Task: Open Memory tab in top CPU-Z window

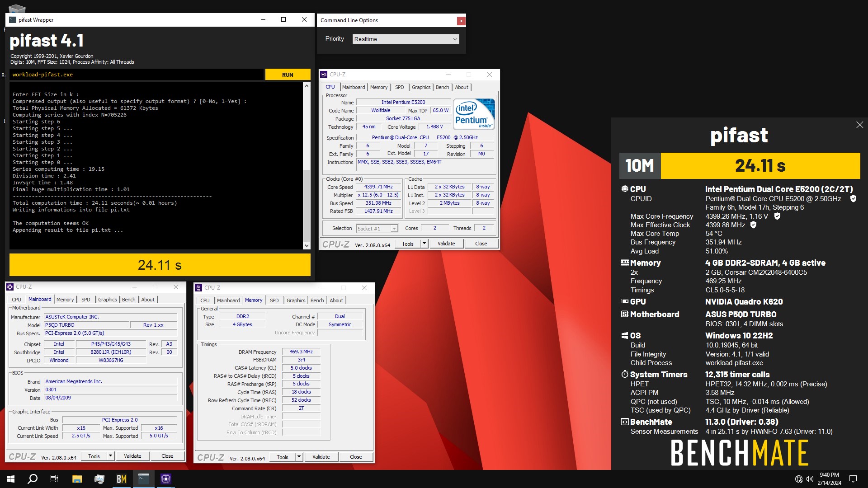Action: [x=379, y=87]
